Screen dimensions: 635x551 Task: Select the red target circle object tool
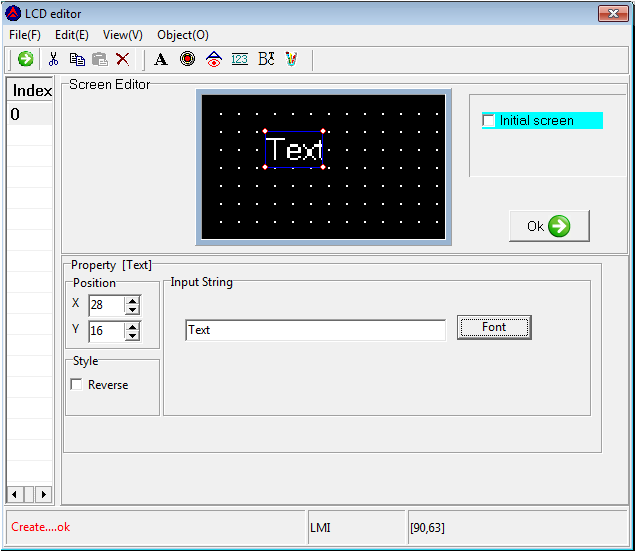(187, 59)
